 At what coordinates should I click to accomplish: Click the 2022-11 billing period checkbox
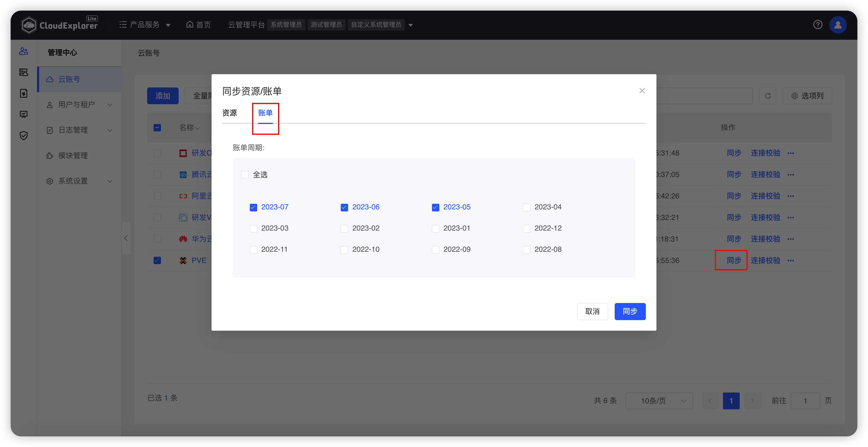pyautogui.click(x=253, y=250)
